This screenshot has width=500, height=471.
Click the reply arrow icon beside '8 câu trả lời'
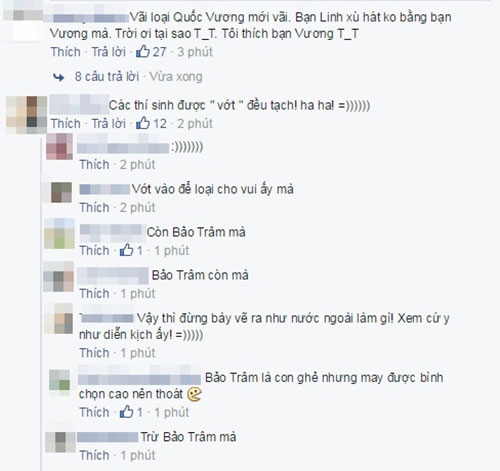tap(59, 77)
